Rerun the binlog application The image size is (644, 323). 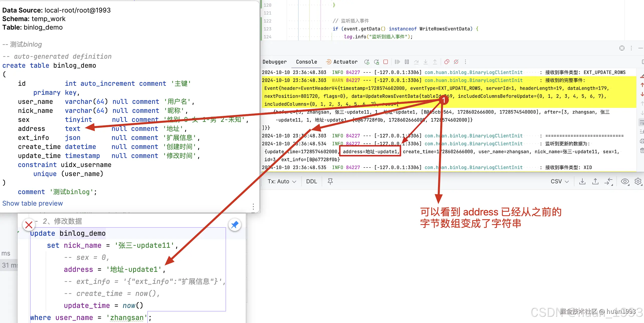click(x=367, y=62)
